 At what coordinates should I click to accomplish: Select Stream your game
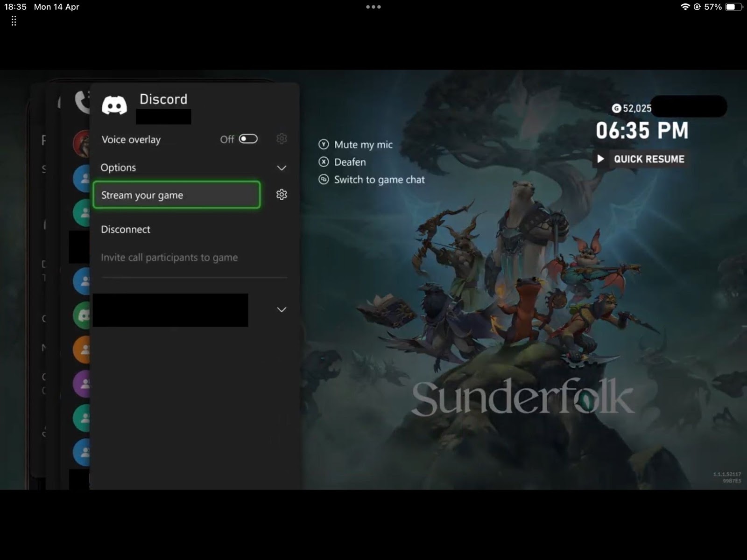[x=176, y=195]
